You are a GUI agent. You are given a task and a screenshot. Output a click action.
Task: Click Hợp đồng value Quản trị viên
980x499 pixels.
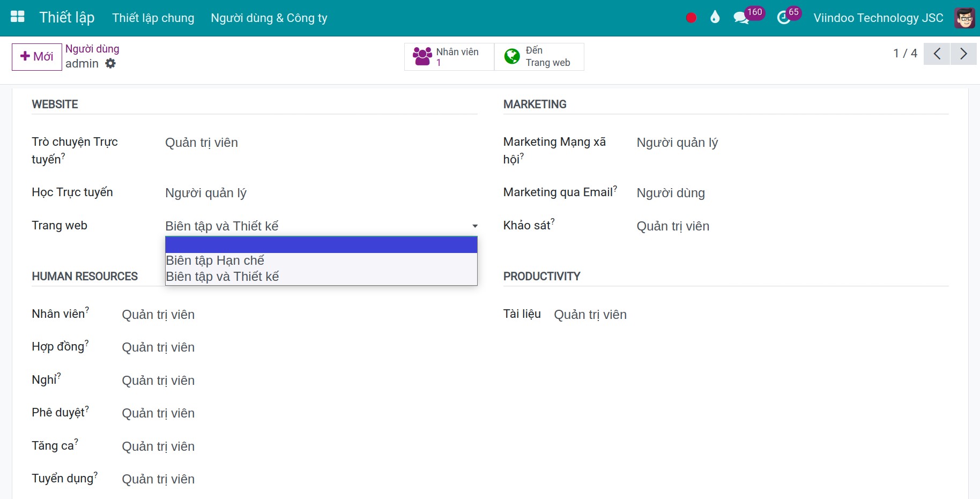point(158,347)
